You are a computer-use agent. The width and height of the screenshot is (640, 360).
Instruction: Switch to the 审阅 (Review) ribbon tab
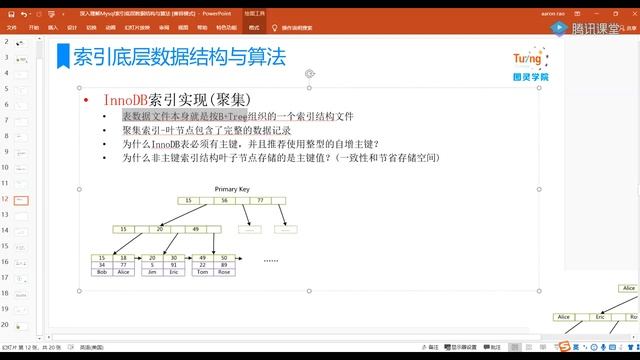(x=164, y=28)
